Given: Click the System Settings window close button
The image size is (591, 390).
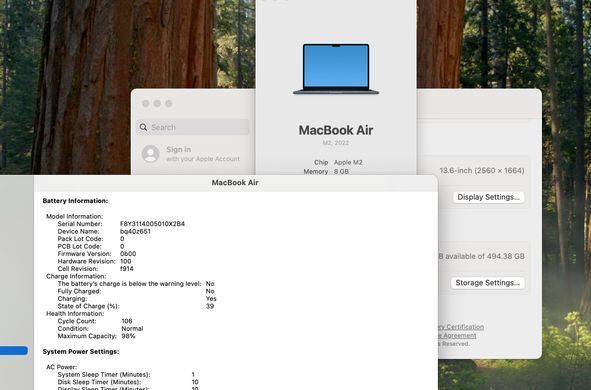Looking at the screenshot, I should (145, 104).
